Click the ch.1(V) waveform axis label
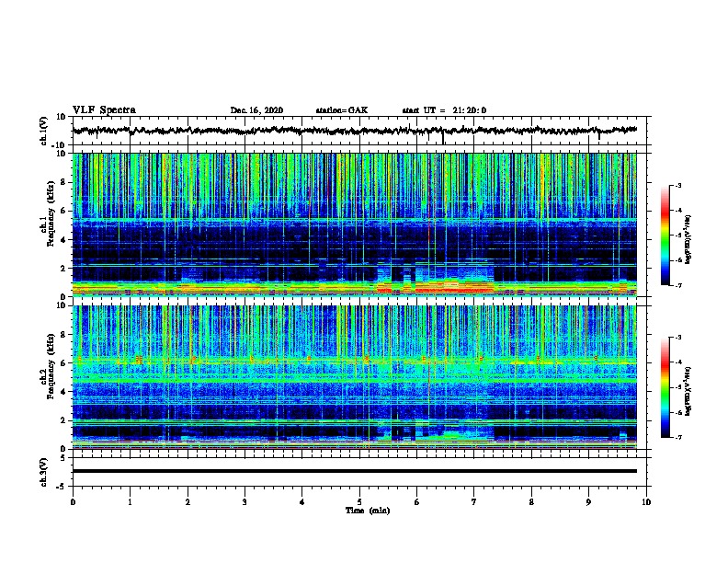The image size is (728, 563). coord(44,131)
